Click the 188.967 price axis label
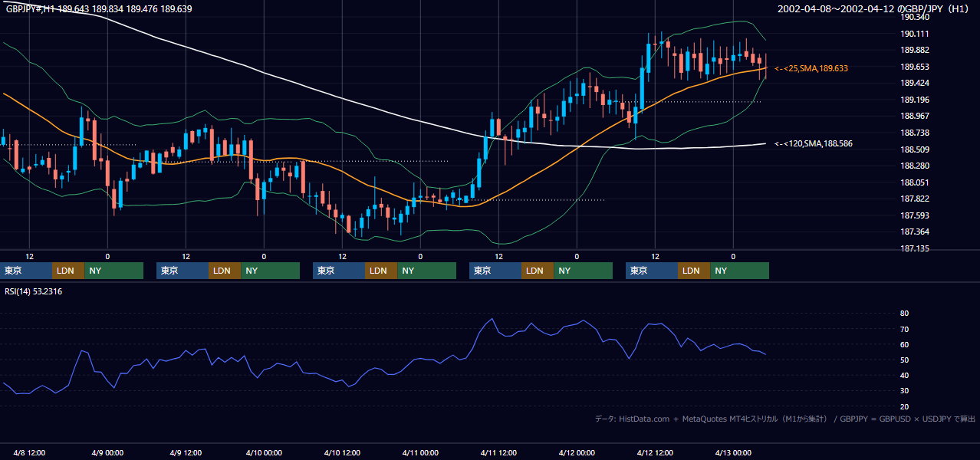This screenshot has height=460, width=980. (x=916, y=116)
